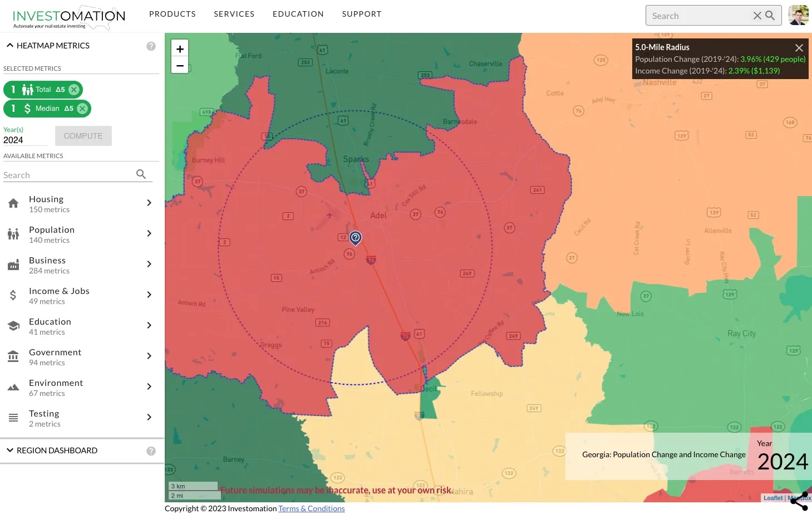Viewport: 812px width, 514px height.
Task: Open the Terms & Conditions link
Action: pyautogui.click(x=312, y=508)
